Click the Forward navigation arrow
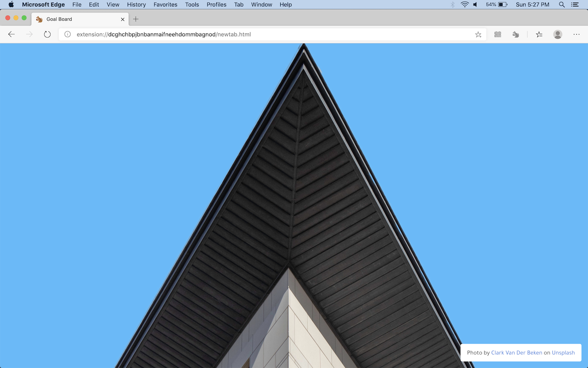588x368 pixels. coord(29,34)
